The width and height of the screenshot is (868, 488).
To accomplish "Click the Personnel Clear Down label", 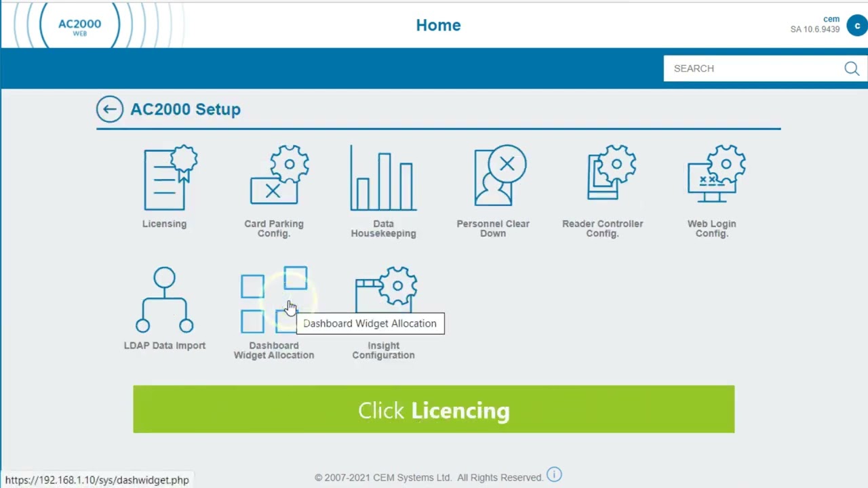I will 493,228.
